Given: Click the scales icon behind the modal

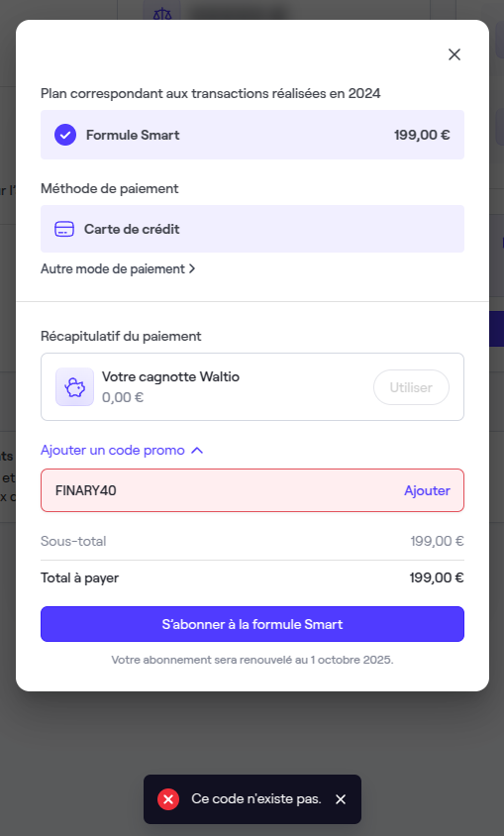Looking at the screenshot, I should coord(161,11).
